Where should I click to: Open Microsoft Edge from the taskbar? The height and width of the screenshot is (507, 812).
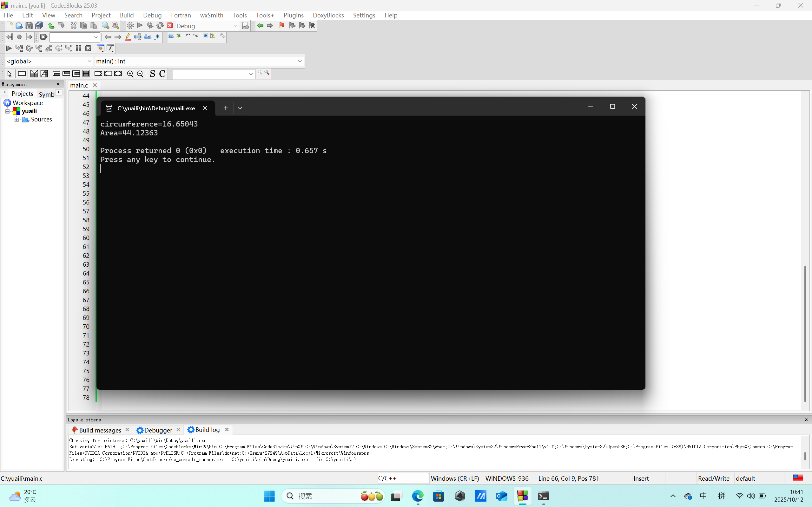click(418, 496)
